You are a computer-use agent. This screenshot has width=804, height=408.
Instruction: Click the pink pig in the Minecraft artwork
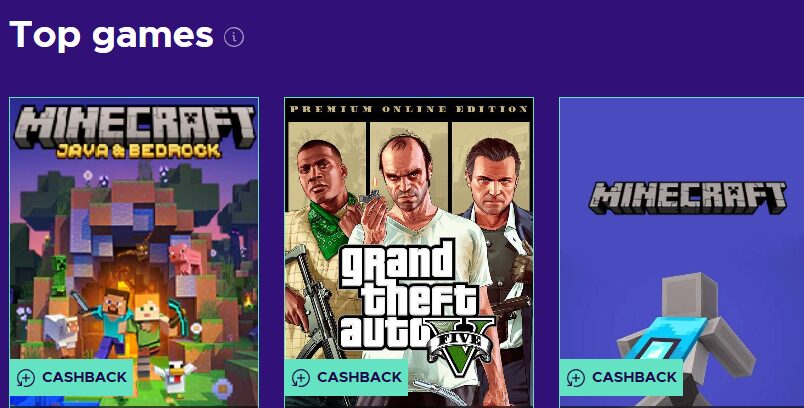(x=185, y=259)
